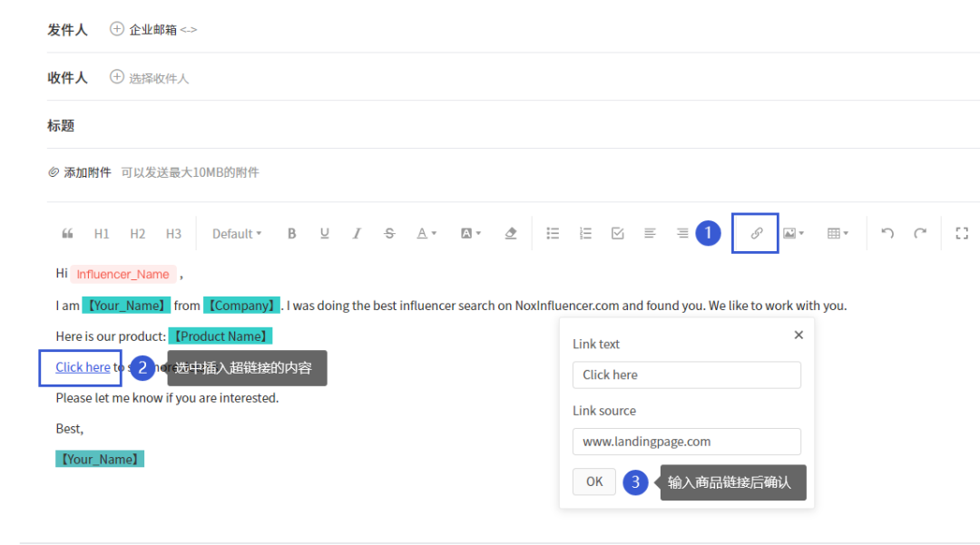Click the eraser clear-format icon

coord(511,234)
